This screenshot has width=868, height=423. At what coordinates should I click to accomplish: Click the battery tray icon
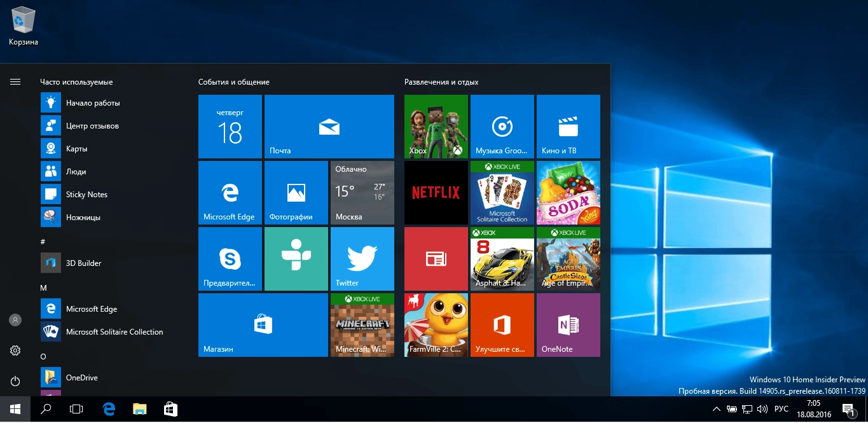click(732, 409)
